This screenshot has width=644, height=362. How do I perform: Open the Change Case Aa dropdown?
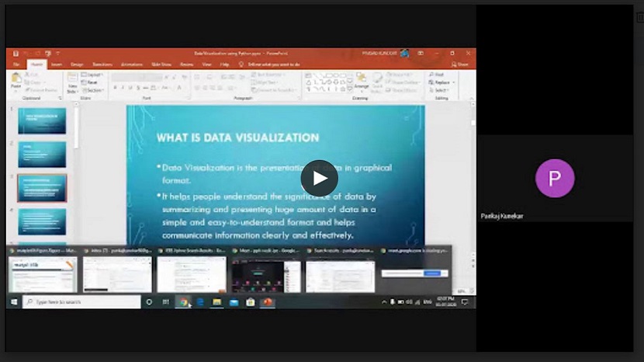[165, 88]
